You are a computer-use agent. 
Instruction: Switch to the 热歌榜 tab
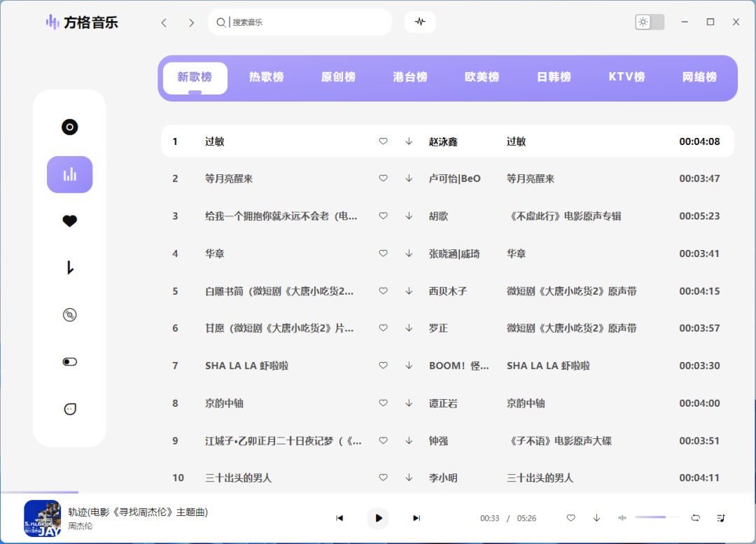267,77
